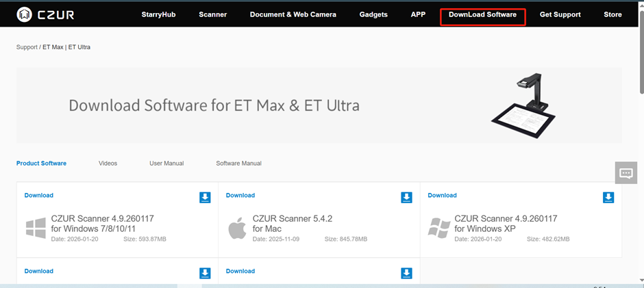The image size is (644, 288).
Task: Click download arrow icon for Windows XP
Action: coord(608,198)
